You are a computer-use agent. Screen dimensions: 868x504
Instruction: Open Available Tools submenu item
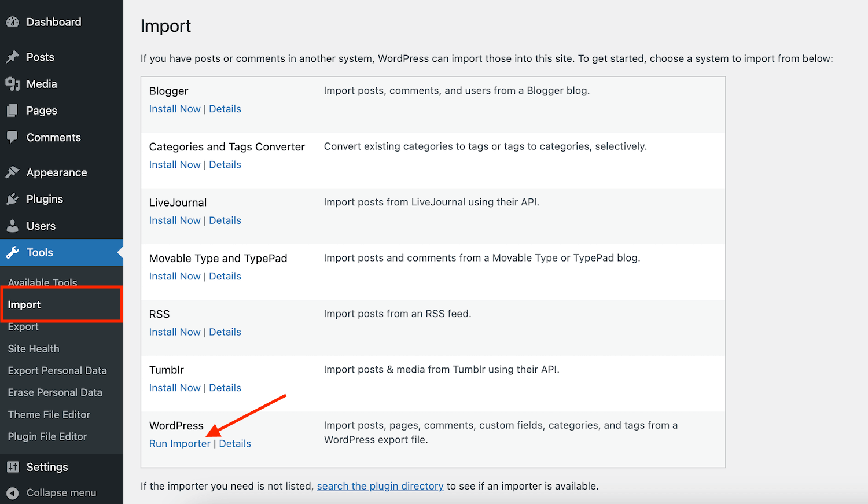[x=42, y=282]
